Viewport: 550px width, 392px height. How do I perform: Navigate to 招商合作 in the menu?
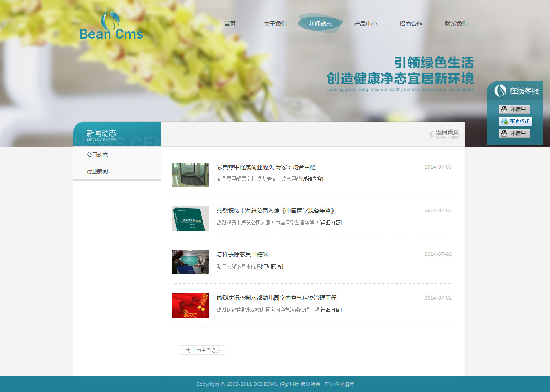(x=411, y=24)
